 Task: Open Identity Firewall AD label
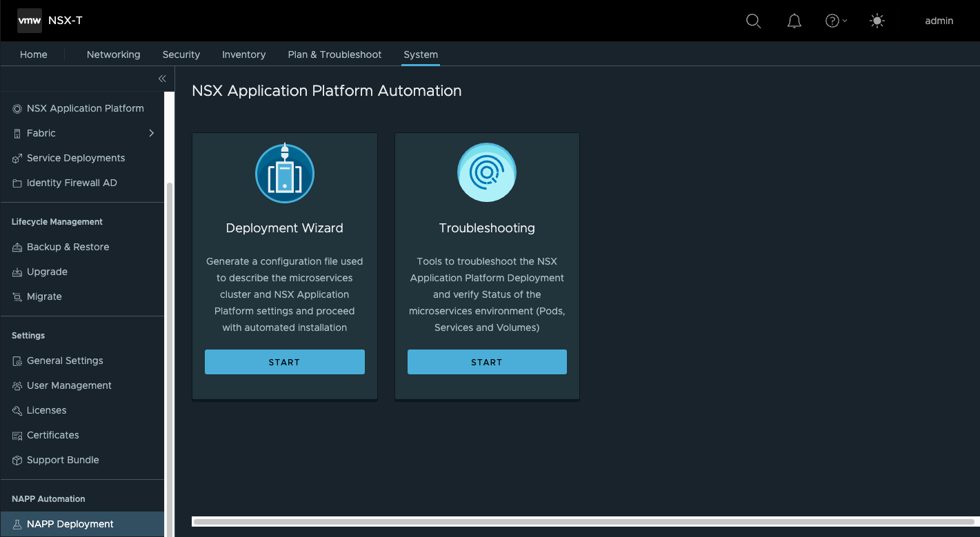tap(72, 183)
